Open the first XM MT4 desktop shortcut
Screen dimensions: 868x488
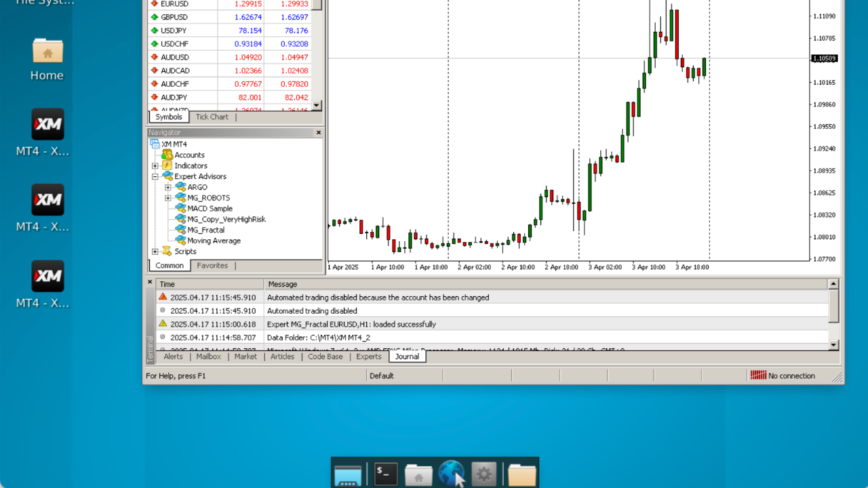47,124
